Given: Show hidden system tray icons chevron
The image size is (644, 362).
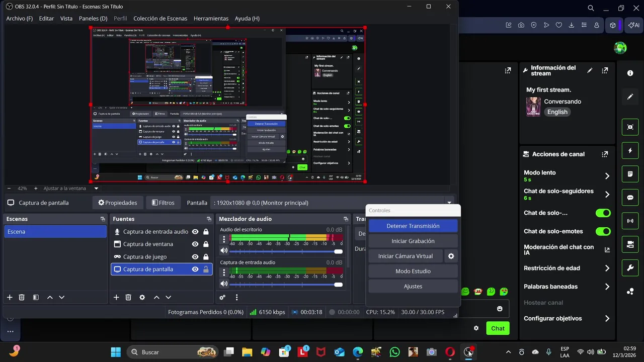Looking at the screenshot, I should [x=508, y=352].
